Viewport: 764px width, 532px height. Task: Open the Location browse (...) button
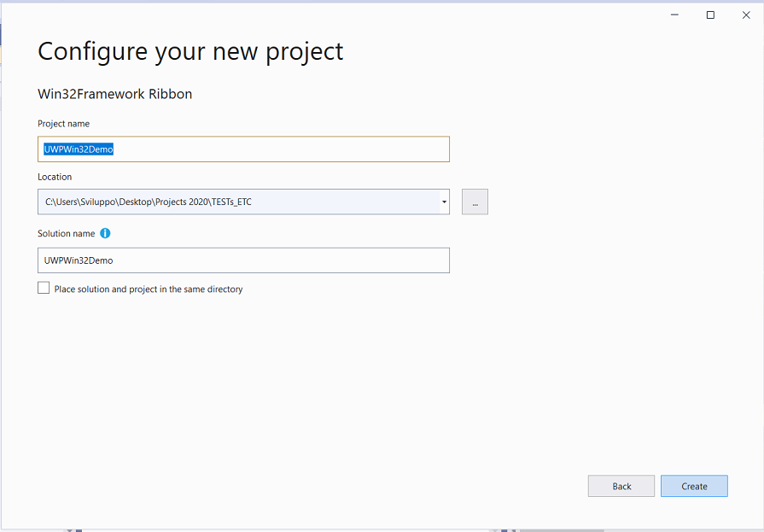(475, 202)
